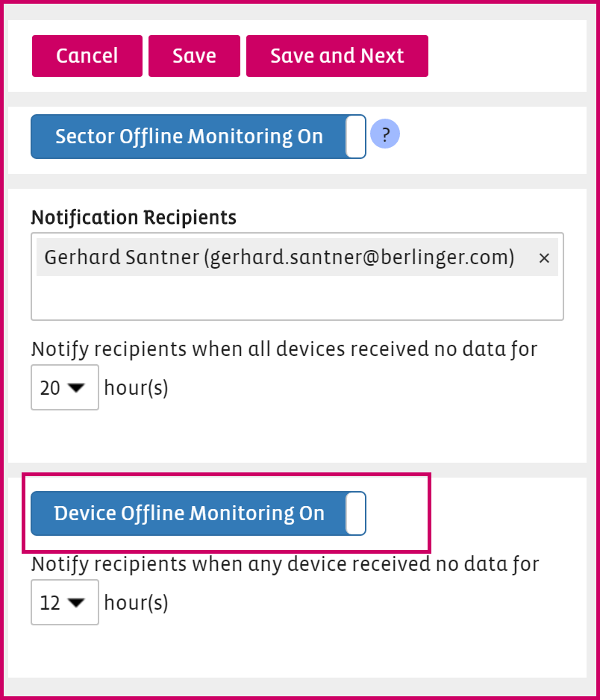The width and height of the screenshot is (600, 700).
Task: Open the 12 hours dropdown
Action: coord(64,602)
